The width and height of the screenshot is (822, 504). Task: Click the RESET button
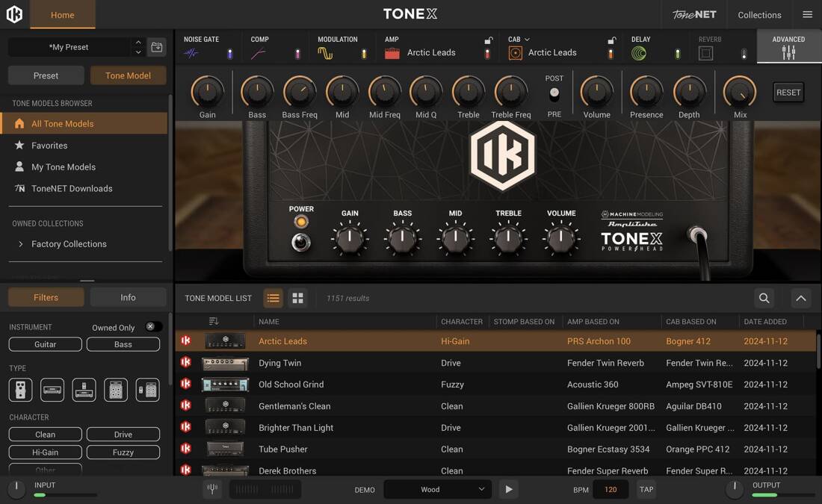[788, 92]
